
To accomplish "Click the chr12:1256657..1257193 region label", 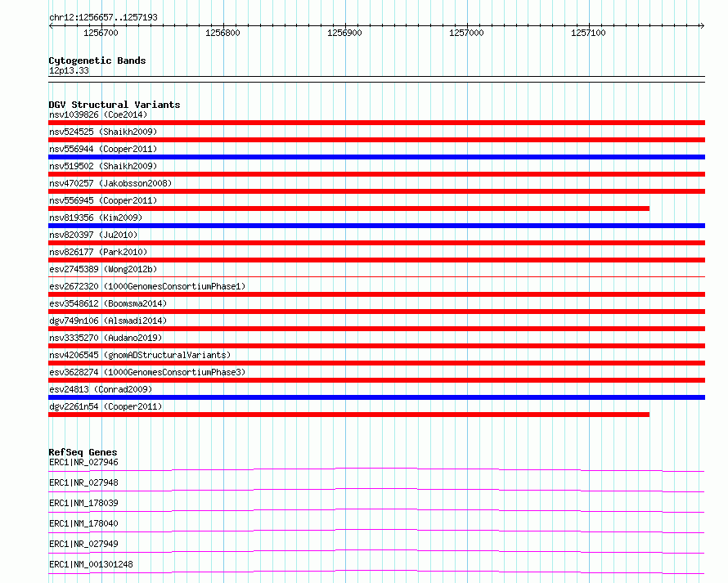I will coord(103,17).
